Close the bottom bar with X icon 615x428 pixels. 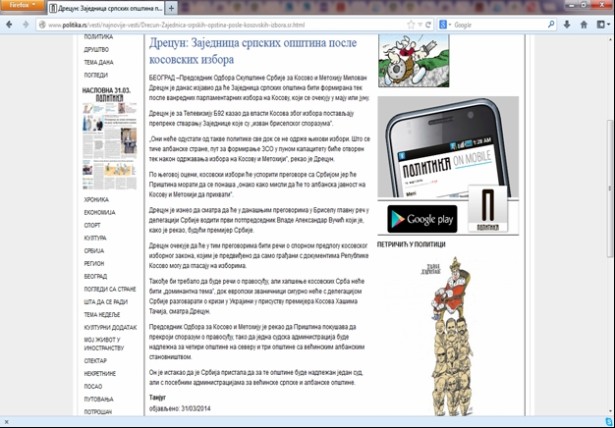click(x=6, y=422)
